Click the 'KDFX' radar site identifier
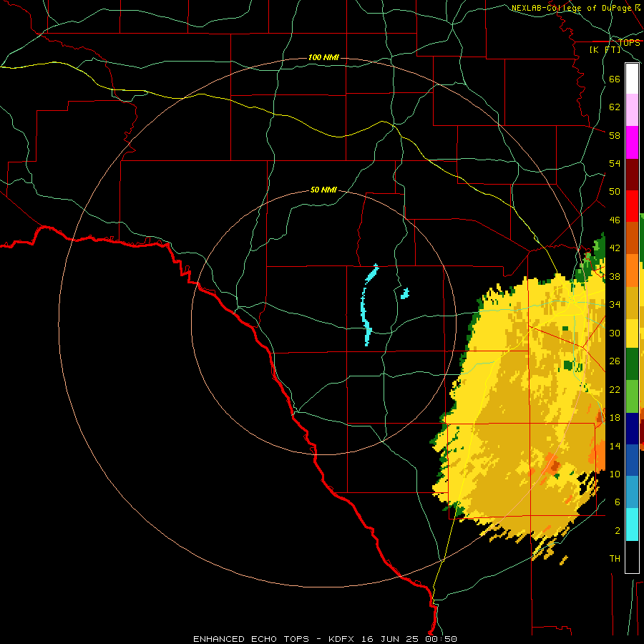The width and height of the screenshot is (644, 644). point(341,639)
